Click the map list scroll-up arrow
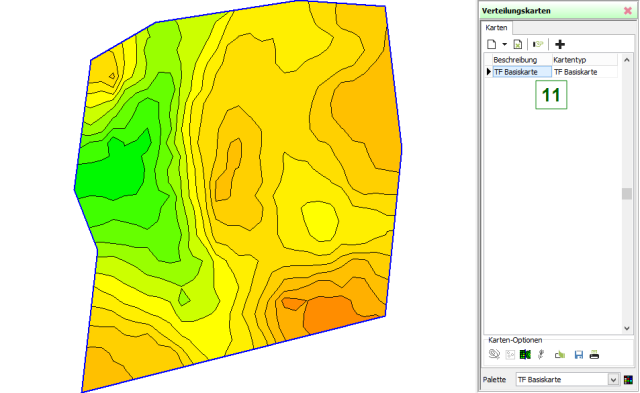640x393 pixels. click(x=627, y=60)
